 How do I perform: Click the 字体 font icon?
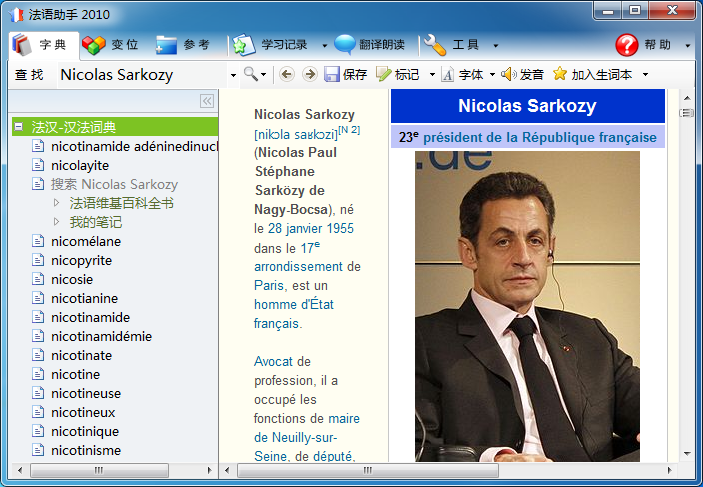click(447, 74)
